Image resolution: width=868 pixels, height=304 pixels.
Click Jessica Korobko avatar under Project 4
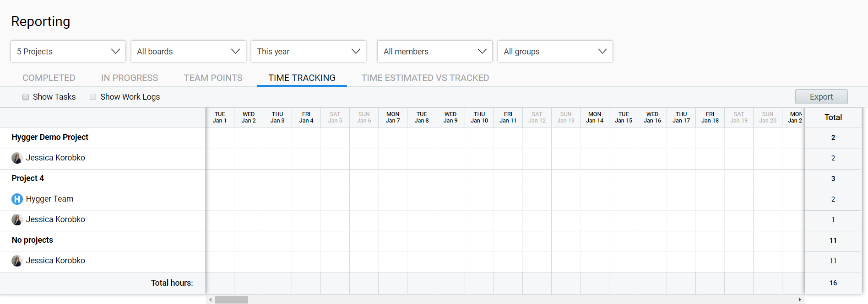tap(17, 220)
